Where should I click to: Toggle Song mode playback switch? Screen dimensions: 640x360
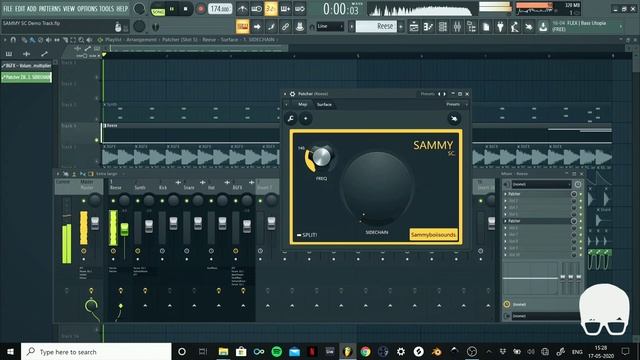[158, 9]
